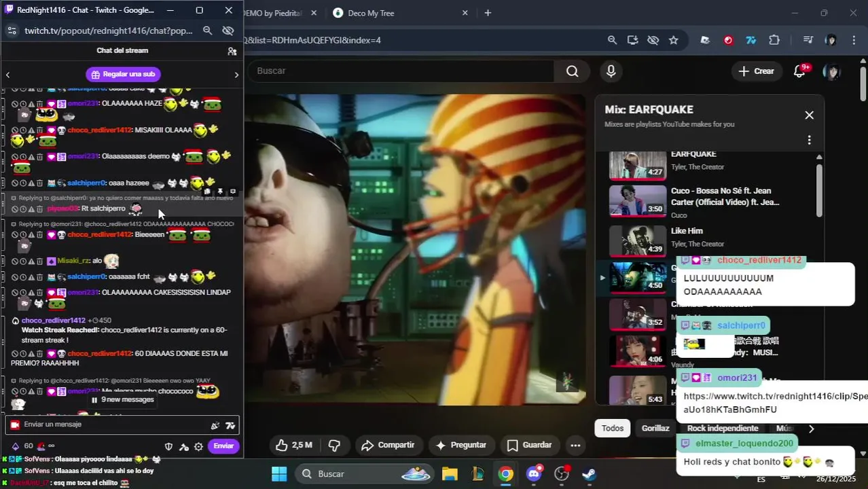Show previous leaderboard item with left chevron
Viewport: 868px width, 489px height.
(x=7, y=75)
